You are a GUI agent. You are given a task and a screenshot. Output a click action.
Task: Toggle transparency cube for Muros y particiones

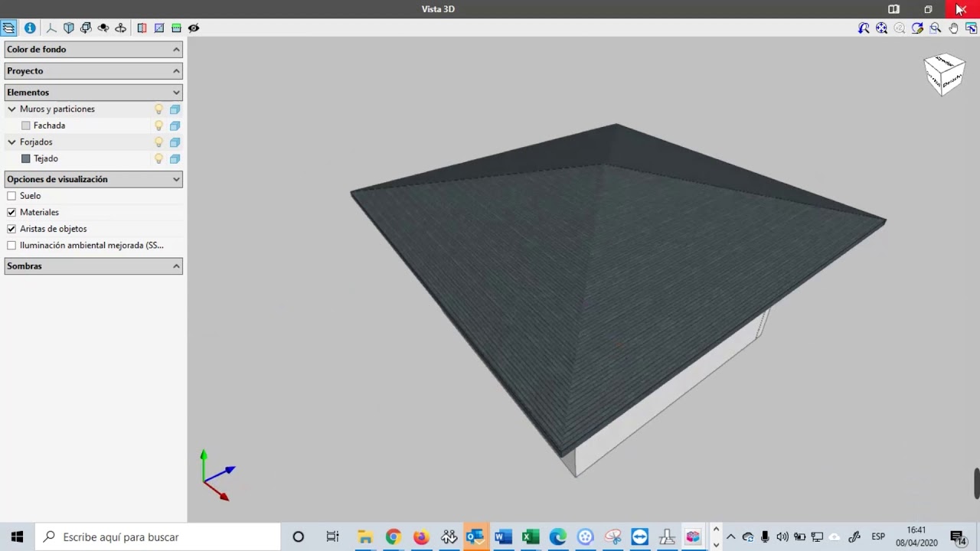(x=175, y=109)
